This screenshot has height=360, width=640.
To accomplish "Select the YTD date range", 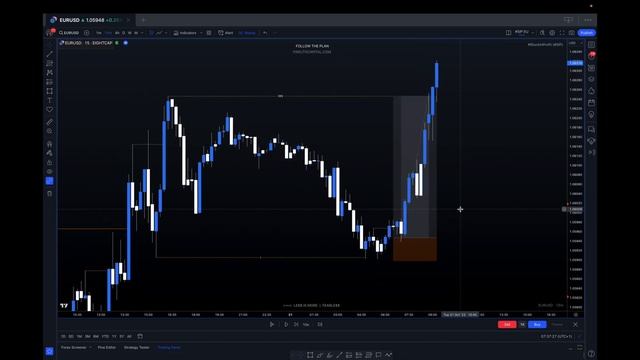I will coord(105,336).
